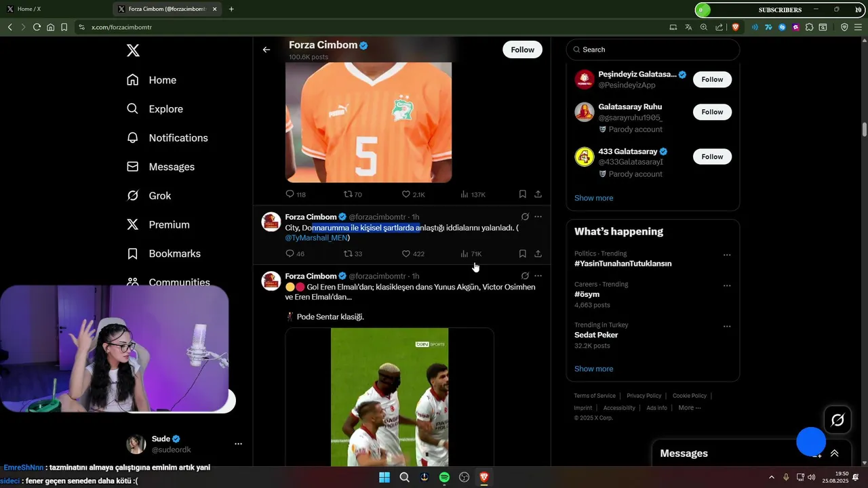Open the Windows Start menu
868x488 pixels.
pos(384,477)
